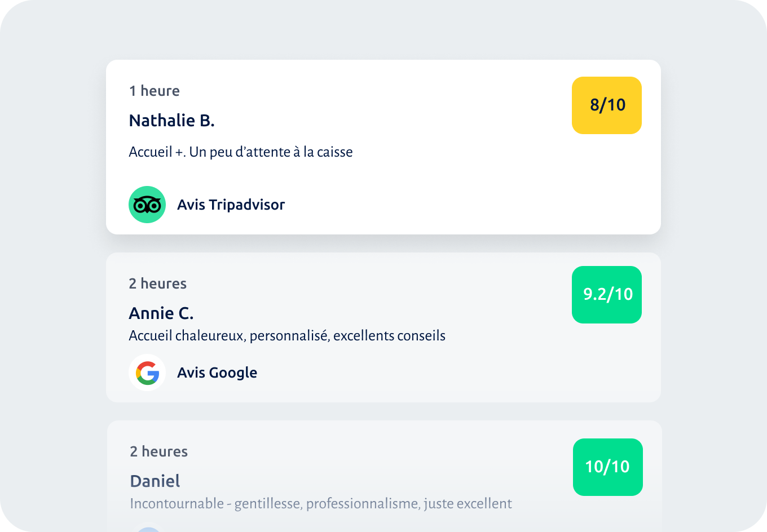Click the partially visible icon under Daniel's review

coord(148,529)
